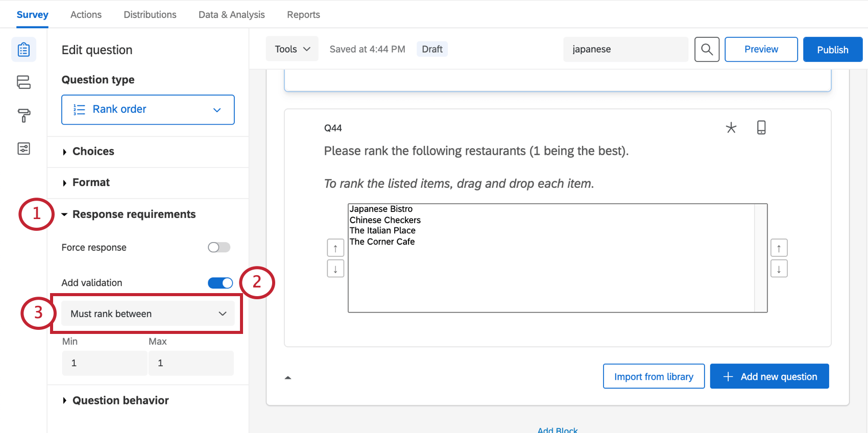Switch to the Distributions tab
868x433 pixels.
pyautogui.click(x=150, y=15)
